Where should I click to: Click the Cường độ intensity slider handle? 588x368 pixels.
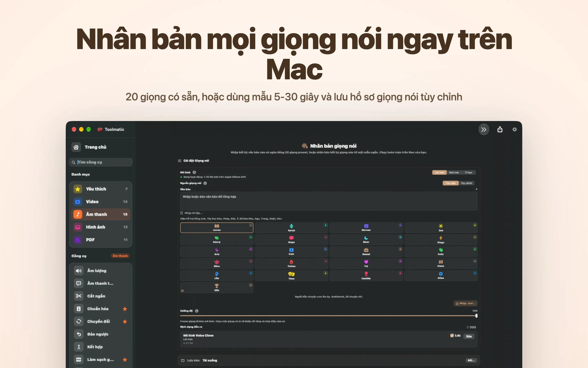476,316
